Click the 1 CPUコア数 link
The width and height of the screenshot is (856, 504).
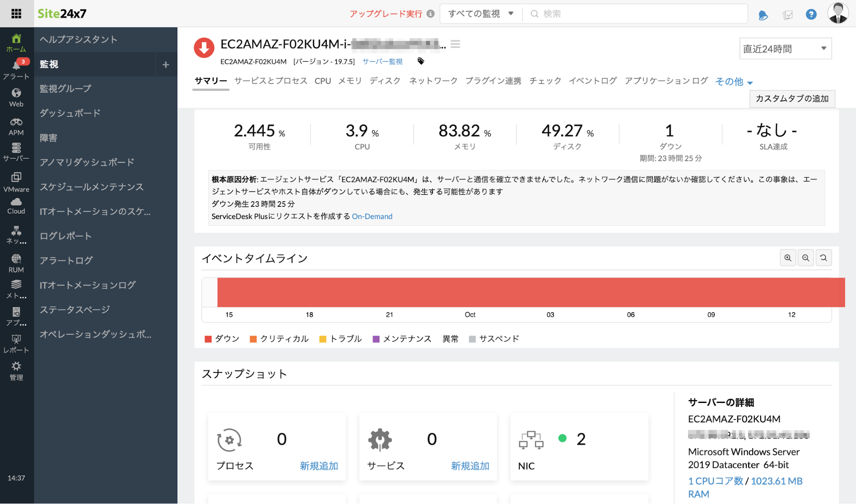(x=716, y=481)
